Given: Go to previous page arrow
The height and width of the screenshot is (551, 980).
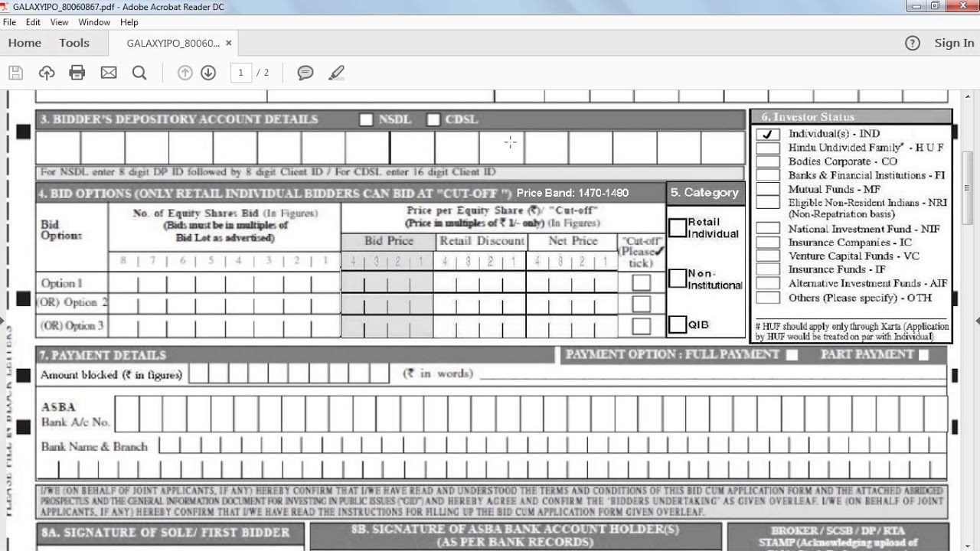Looking at the screenshot, I should pos(185,73).
